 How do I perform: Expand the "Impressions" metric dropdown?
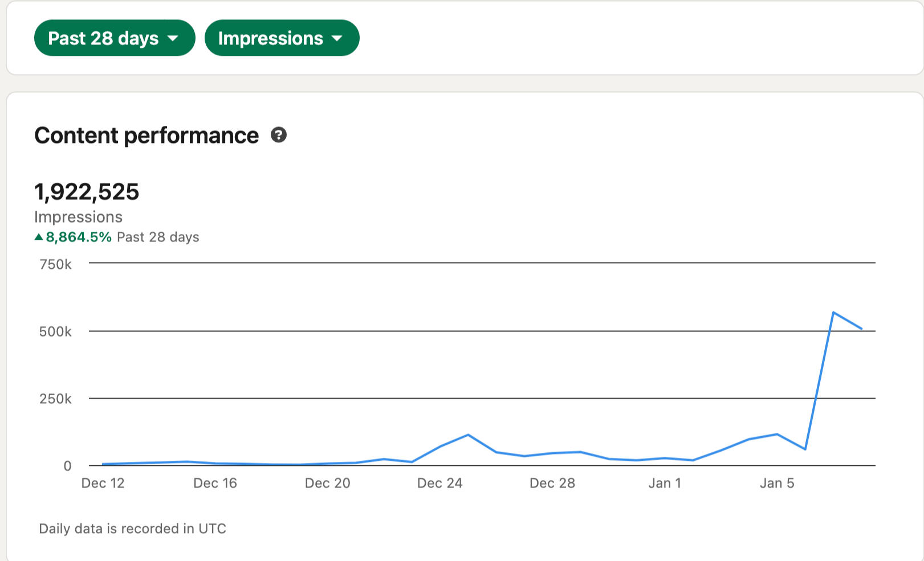[282, 38]
